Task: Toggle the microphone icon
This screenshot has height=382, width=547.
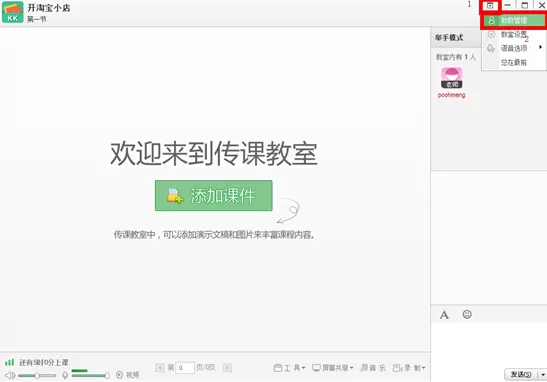Action: pos(65,375)
